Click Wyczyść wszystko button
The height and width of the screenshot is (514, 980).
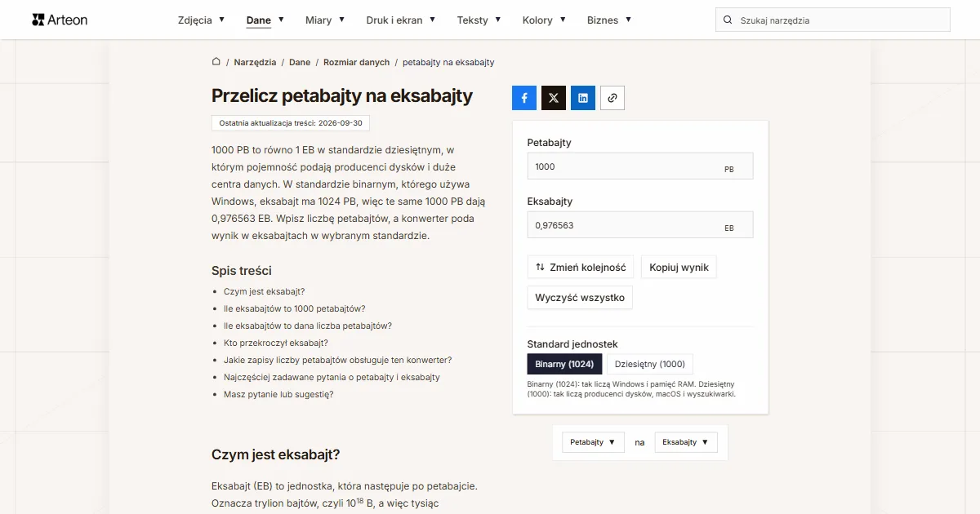(580, 298)
